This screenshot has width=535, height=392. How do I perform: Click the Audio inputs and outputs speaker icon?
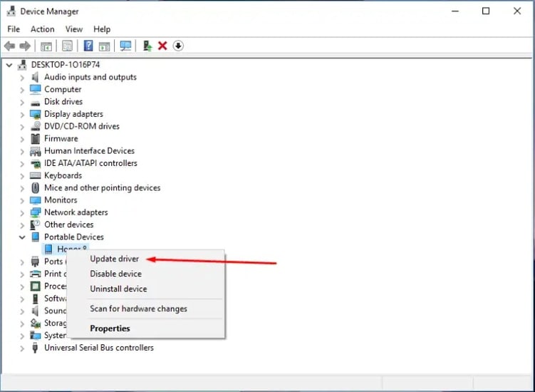pos(35,77)
